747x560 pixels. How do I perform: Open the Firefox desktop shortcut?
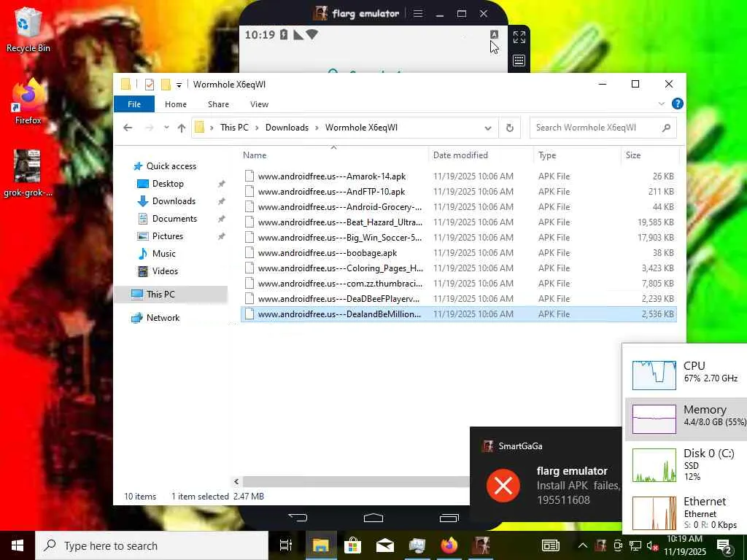point(28,102)
